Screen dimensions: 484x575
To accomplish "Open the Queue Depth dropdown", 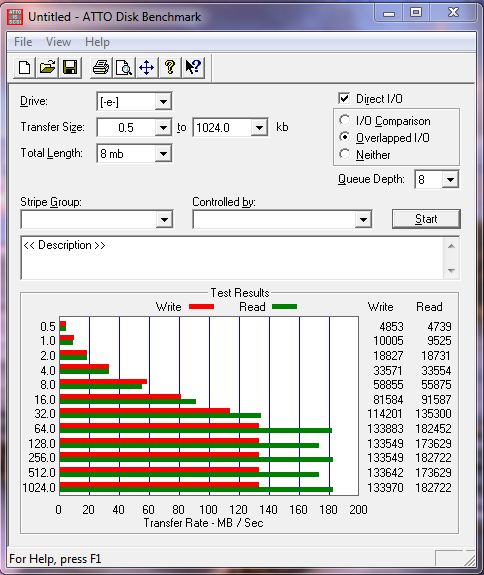I will click(x=450, y=179).
